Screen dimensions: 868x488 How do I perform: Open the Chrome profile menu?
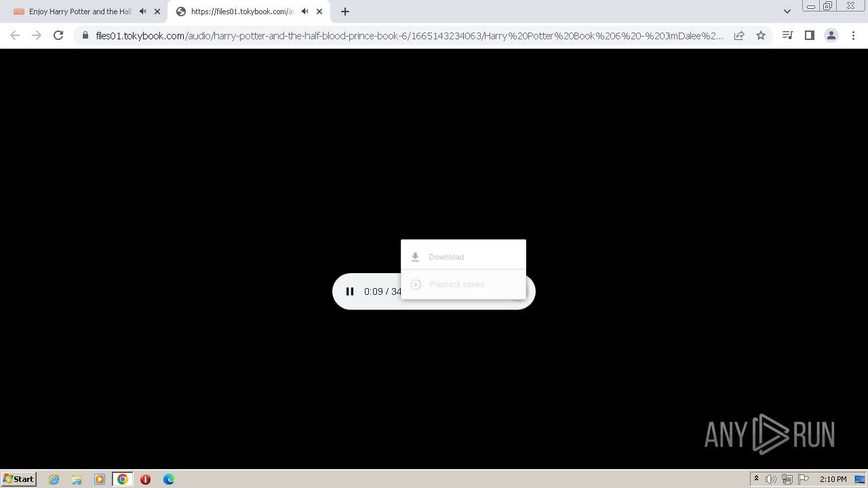(831, 36)
